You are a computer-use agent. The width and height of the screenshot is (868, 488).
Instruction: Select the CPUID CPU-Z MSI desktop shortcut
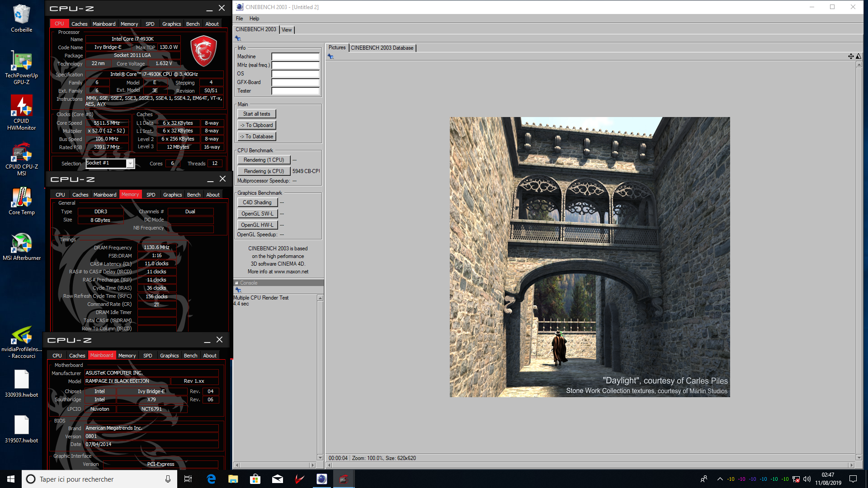pos(21,159)
